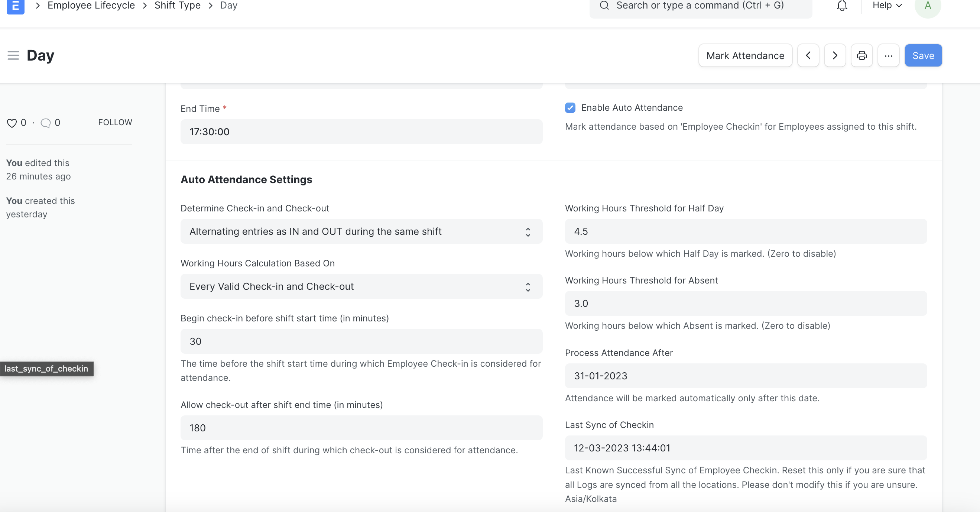This screenshot has width=980, height=512.
Task: Edit the Working Hours Threshold for Half Day field
Action: 745,231
